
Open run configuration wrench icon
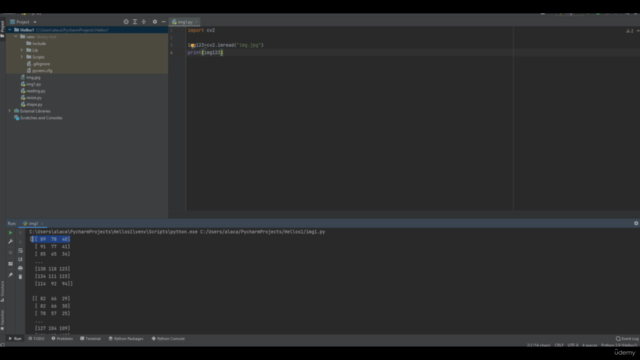click(11, 242)
